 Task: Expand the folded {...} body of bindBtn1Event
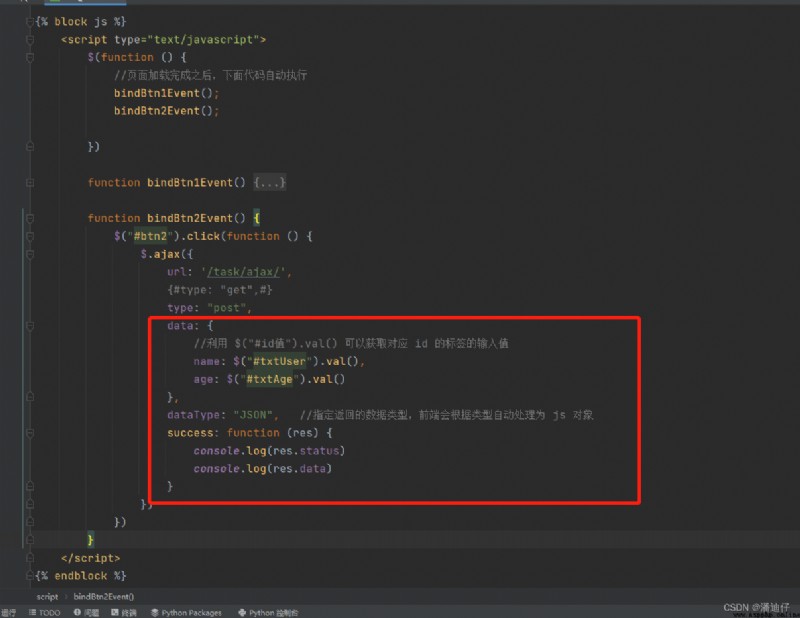point(270,182)
